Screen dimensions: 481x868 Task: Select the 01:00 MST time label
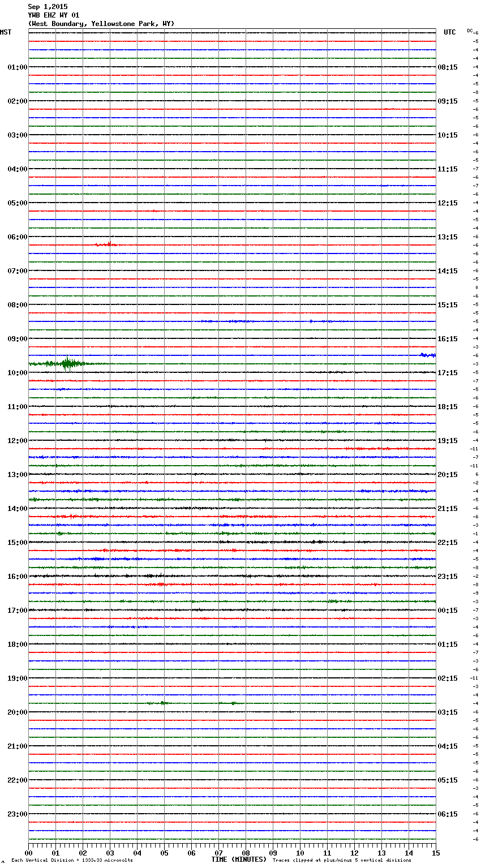tap(18, 67)
